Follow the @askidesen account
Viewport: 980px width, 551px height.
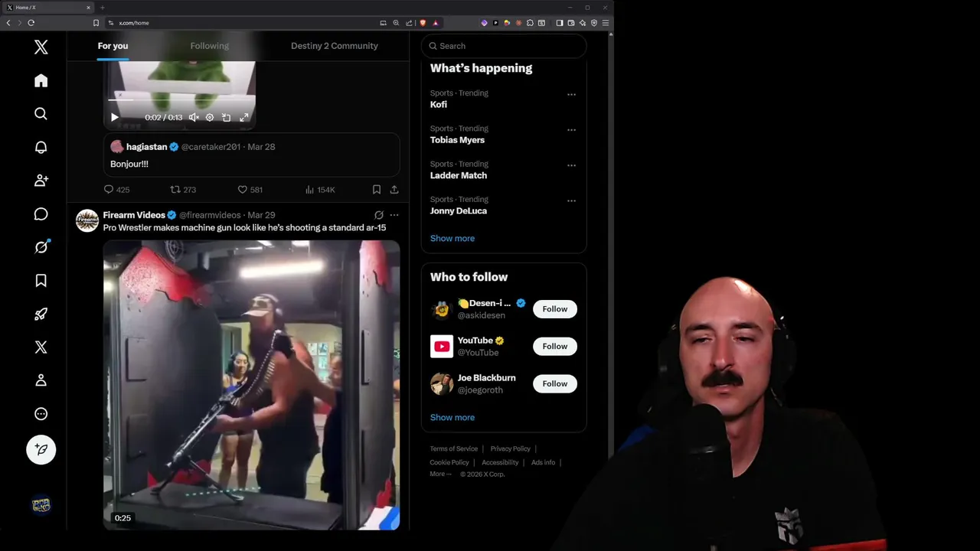coord(555,309)
